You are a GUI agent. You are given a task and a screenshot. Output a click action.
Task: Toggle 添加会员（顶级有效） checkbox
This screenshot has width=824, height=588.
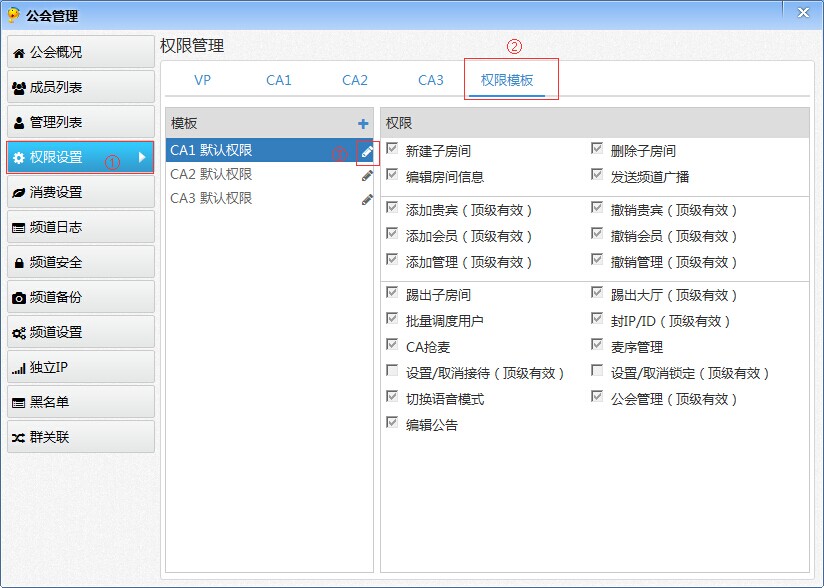pyautogui.click(x=392, y=233)
